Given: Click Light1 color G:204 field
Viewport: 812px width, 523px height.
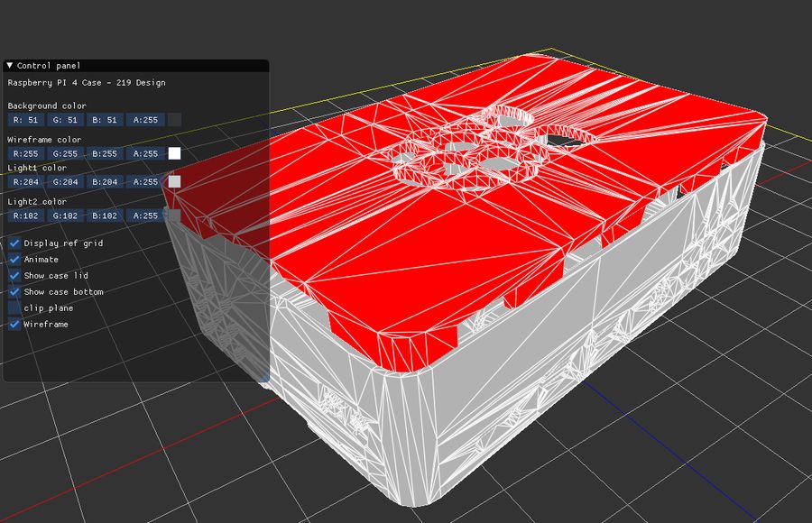Looking at the screenshot, I should pyautogui.click(x=65, y=182).
